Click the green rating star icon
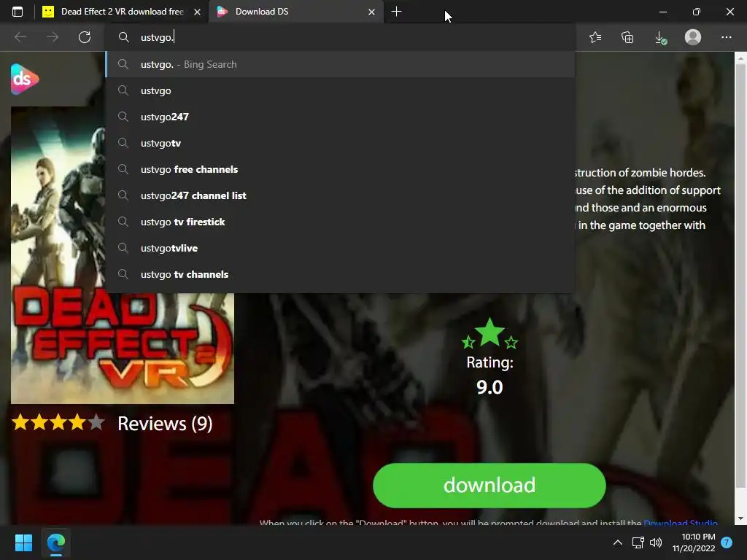Screen dimensions: 747x560 coord(489,332)
